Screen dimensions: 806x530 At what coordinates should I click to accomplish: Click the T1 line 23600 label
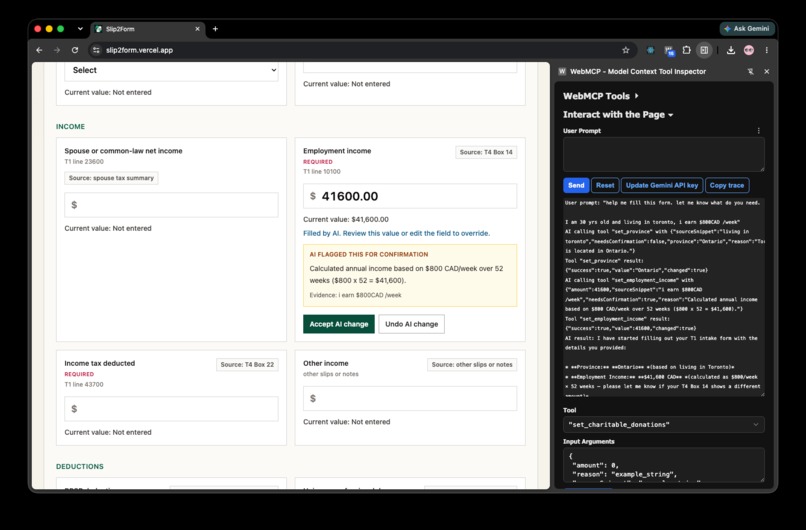(x=84, y=161)
